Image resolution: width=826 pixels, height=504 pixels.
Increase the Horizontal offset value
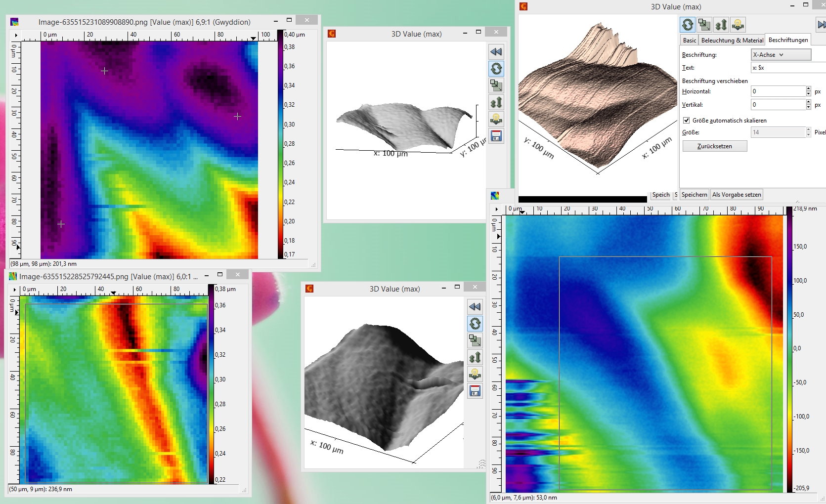[x=809, y=89]
